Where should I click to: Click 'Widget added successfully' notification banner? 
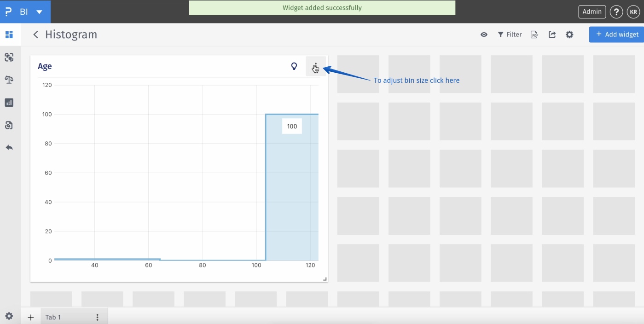[x=322, y=8]
